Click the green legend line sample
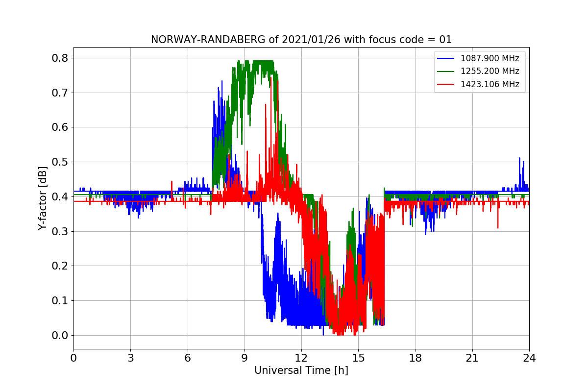The width and height of the screenshot is (588, 392). [x=446, y=72]
